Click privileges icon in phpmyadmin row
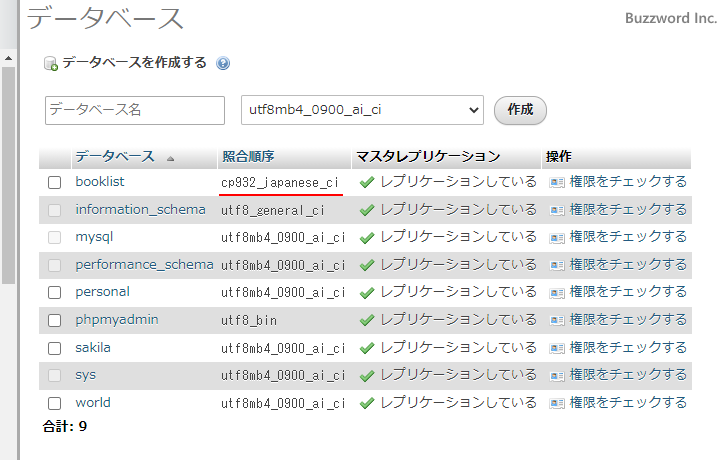 [x=557, y=320]
